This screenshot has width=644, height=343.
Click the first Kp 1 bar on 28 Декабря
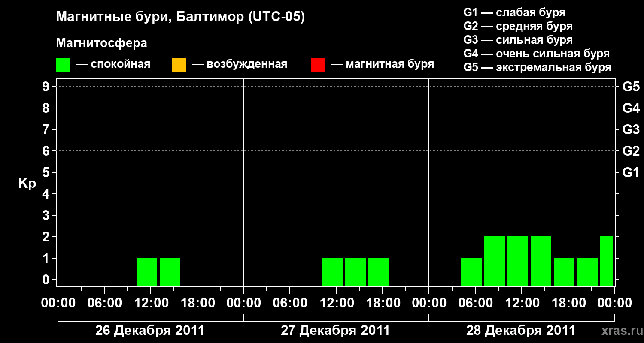click(x=471, y=272)
